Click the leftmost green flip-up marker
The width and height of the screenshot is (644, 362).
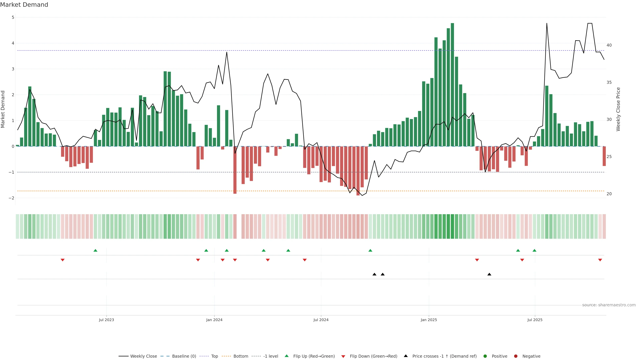pyautogui.click(x=95, y=250)
